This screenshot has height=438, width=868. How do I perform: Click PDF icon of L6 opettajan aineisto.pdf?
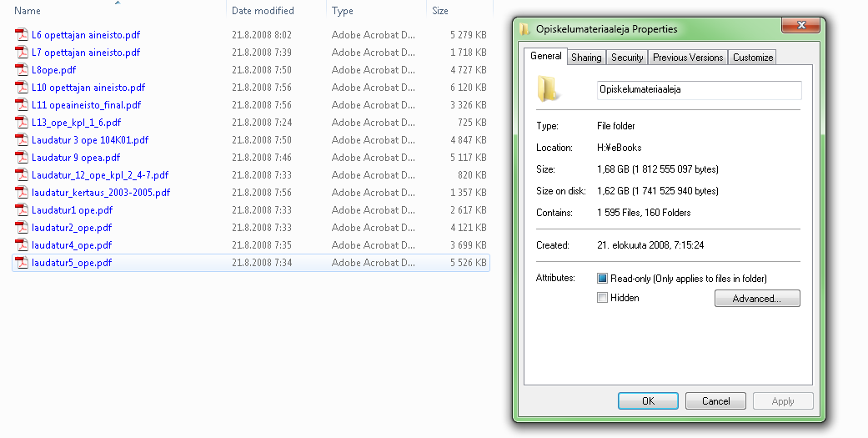coord(22,35)
